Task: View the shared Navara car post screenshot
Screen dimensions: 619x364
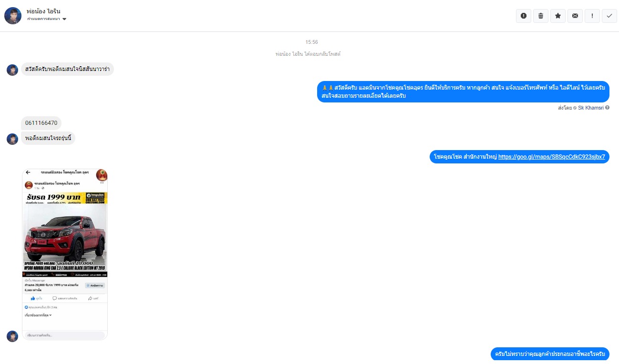Action: point(65,254)
